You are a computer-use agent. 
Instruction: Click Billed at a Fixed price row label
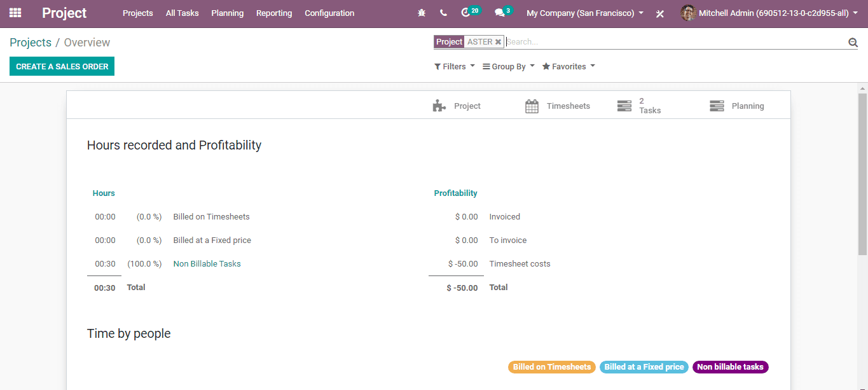pyautogui.click(x=212, y=240)
